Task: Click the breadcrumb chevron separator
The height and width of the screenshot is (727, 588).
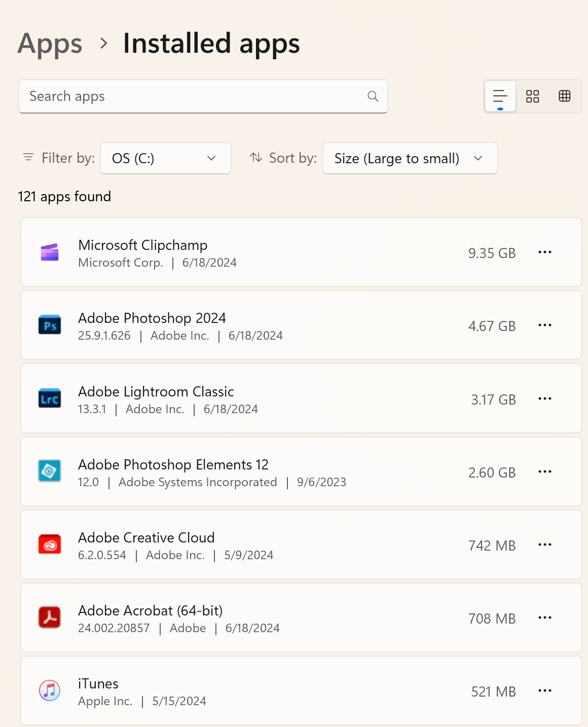Action: point(103,44)
